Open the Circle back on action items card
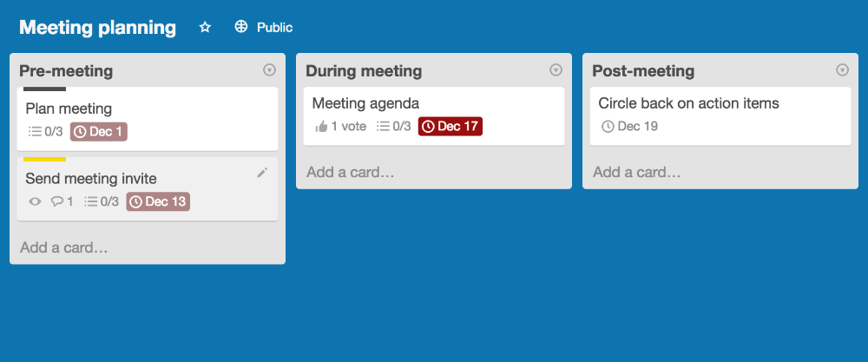 (688, 104)
